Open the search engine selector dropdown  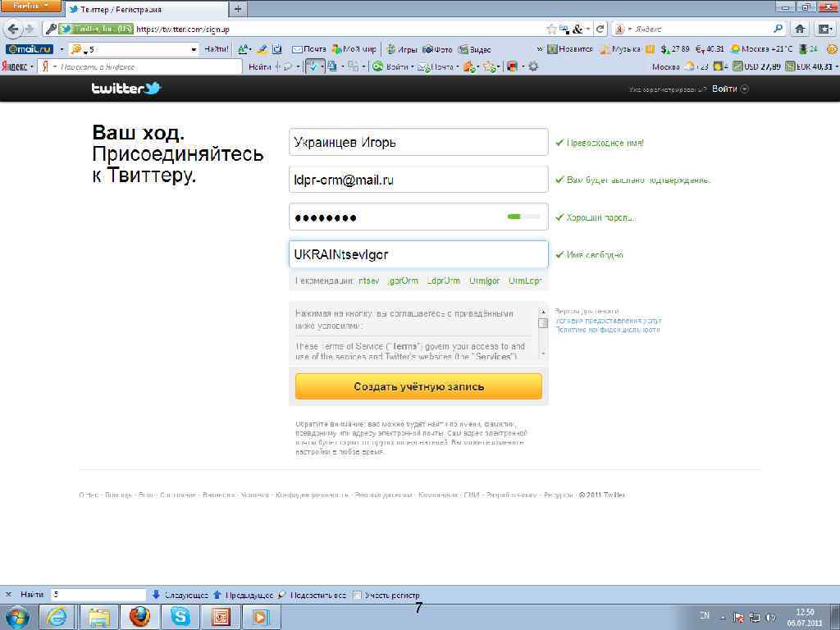[623, 29]
